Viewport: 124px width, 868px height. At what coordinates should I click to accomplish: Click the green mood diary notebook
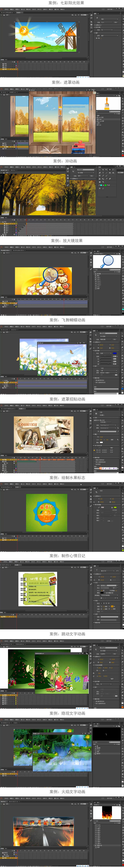click(38, 589)
